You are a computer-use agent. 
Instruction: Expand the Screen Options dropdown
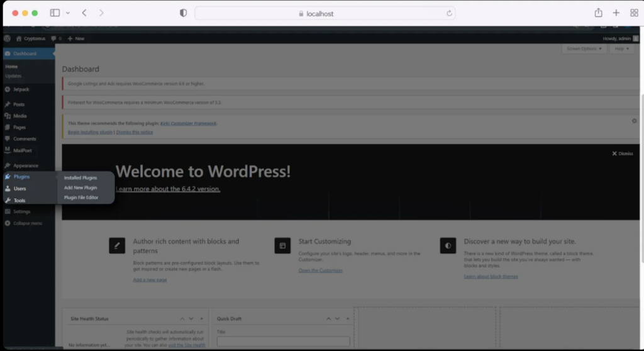click(x=584, y=49)
